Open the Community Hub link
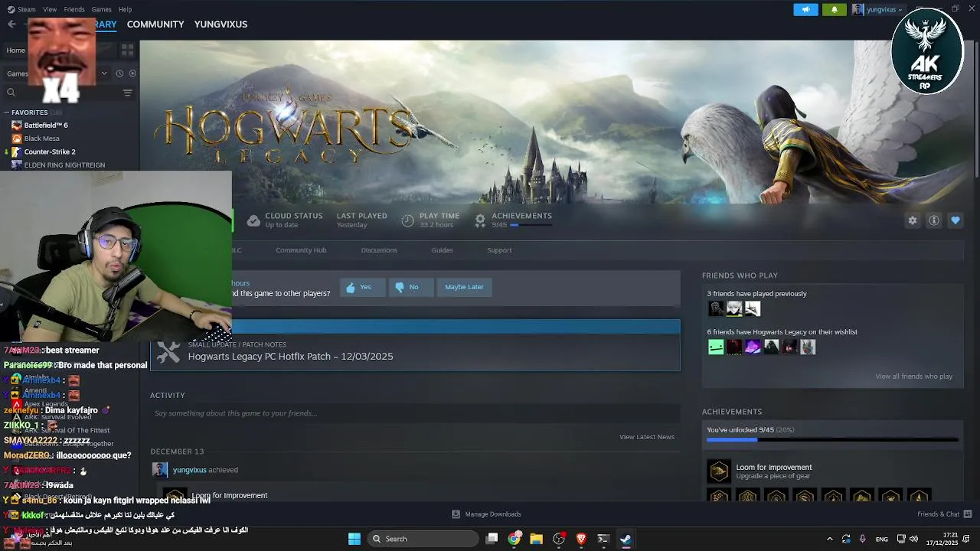 click(301, 250)
